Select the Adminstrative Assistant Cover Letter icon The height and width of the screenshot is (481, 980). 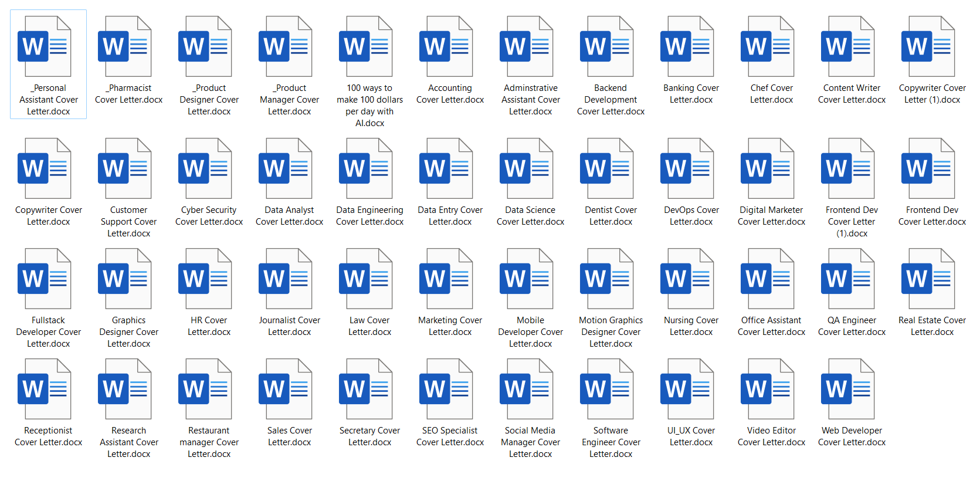527,46
